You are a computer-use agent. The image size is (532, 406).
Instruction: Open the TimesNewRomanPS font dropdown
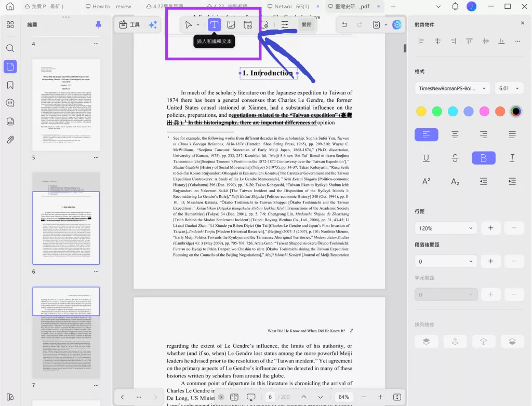[452, 88]
